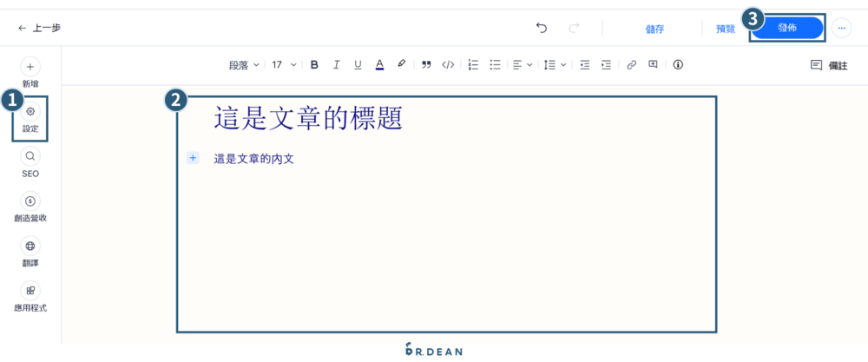The width and height of the screenshot is (868, 362).
Task: Increase paragraph indent
Action: 606,65
